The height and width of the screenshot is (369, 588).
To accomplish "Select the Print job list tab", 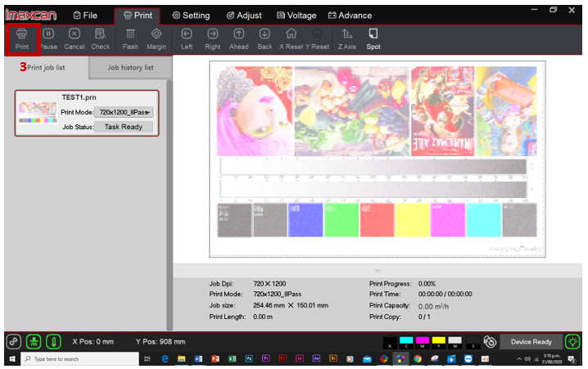I will coord(46,67).
